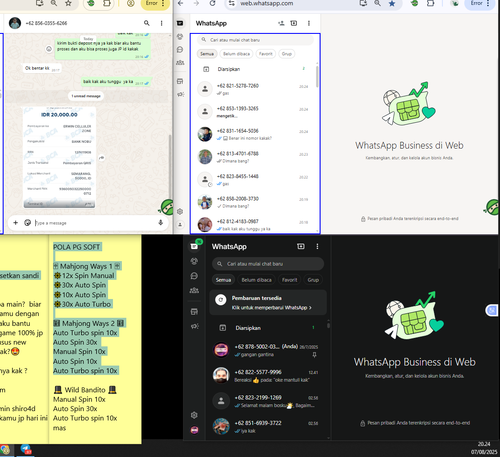The height and width of the screenshot is (457, 500).
Task: Open Status in the dark WhatsApp sidebar
Action: (x=194, y=261)
